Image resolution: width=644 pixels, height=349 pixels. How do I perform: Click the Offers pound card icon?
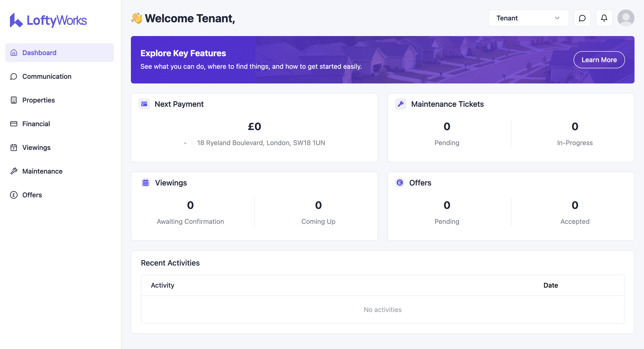click(x=400, y=183)
